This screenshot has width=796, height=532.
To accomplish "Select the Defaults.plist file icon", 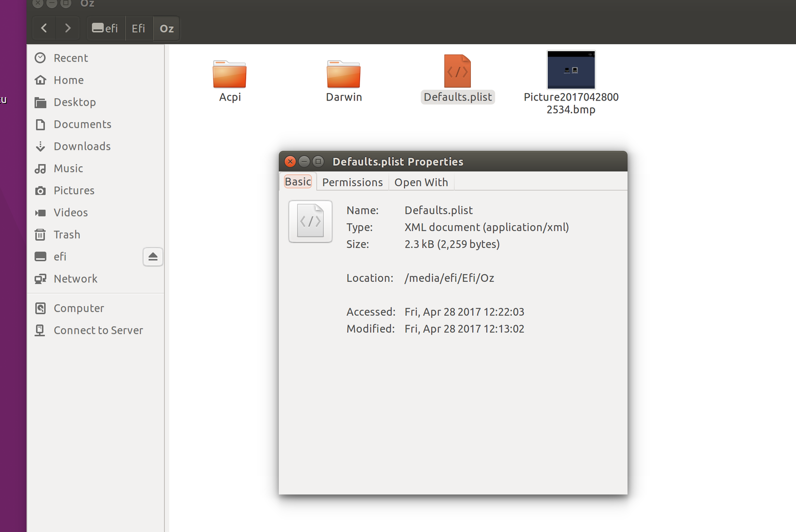I will coord(458,72).
